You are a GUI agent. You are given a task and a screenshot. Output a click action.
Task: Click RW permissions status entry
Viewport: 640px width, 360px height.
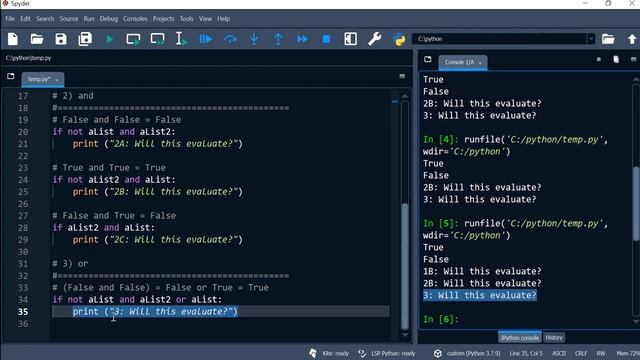[x=601, y=353]
